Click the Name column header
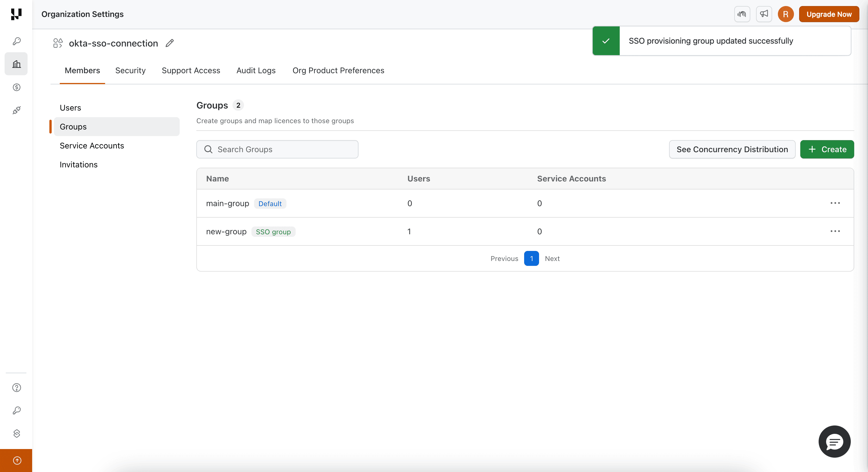868x472 pixels. 217,179
